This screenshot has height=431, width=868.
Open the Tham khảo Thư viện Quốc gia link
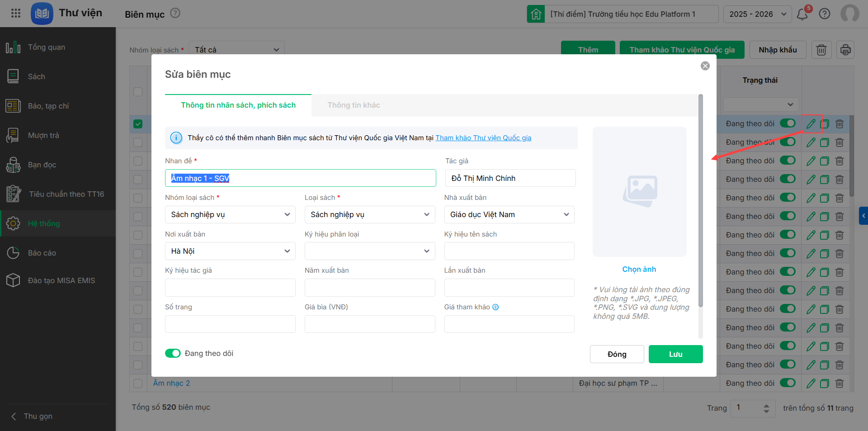click(483, 138)
